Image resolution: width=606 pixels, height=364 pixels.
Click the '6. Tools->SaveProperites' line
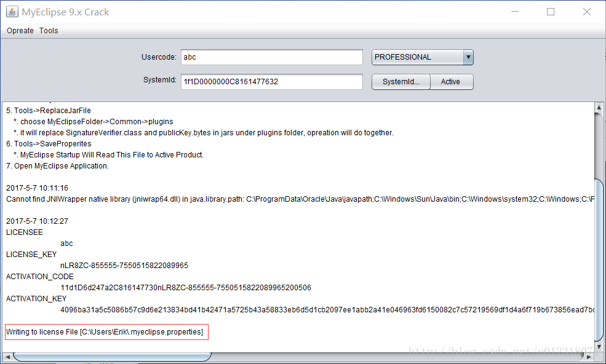[x=49, y=144]
